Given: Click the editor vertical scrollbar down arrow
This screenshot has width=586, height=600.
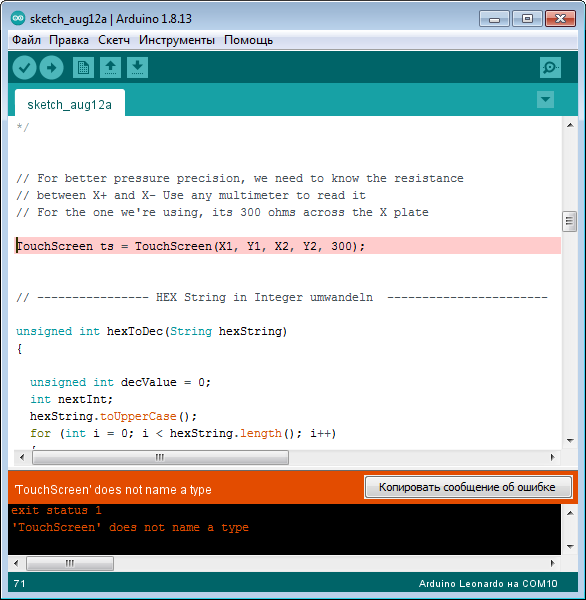Looking at the screenshot, I should [x=570, y=440].
